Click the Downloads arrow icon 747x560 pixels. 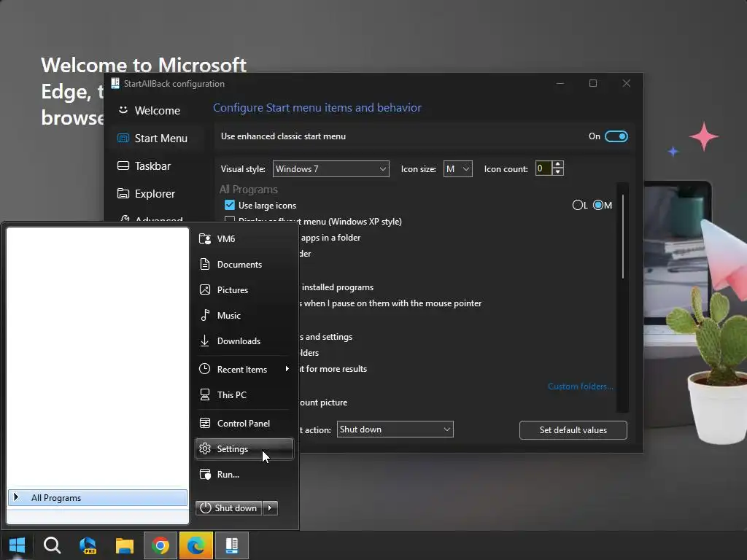coord(205,341)
